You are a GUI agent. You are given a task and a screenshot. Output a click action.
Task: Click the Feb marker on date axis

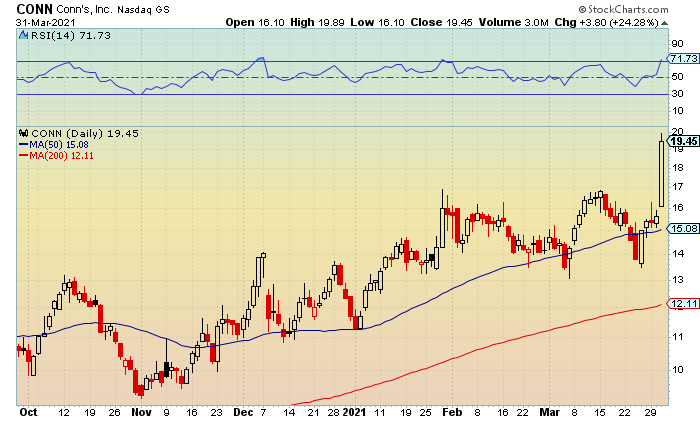click(x=452, y=412)
